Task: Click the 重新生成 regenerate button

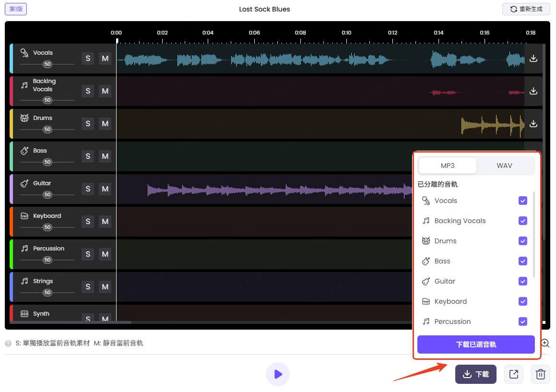Action: pos(526,9)
